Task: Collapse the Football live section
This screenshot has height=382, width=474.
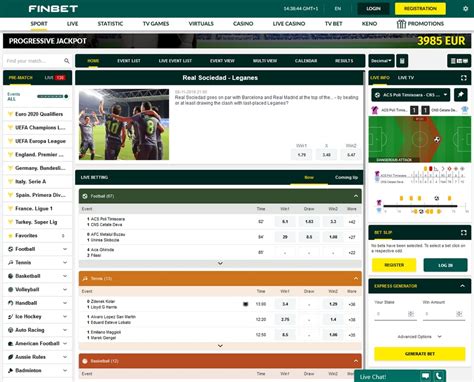Action: [356, 196]
